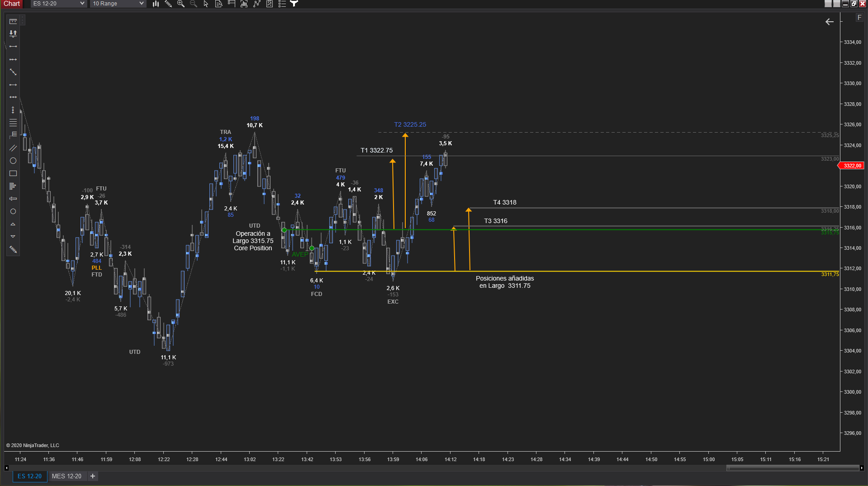The width and height of the screenshot is (868, 486).
Task: Switch to the MES 12-20 tab
Action: (x=66, y=476)
